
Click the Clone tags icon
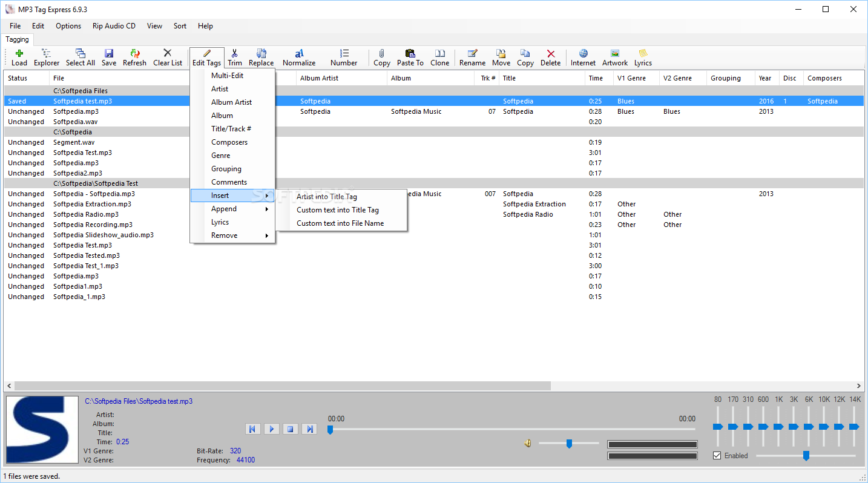440,57
